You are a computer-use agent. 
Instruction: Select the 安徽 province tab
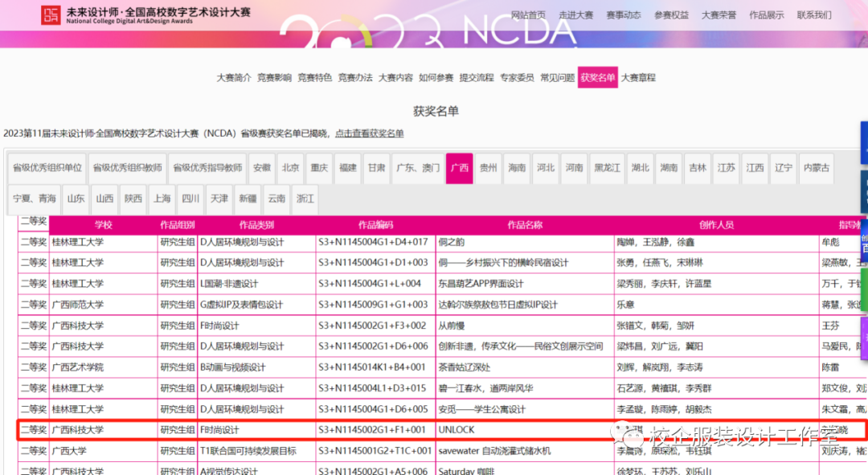coord(262,168)
